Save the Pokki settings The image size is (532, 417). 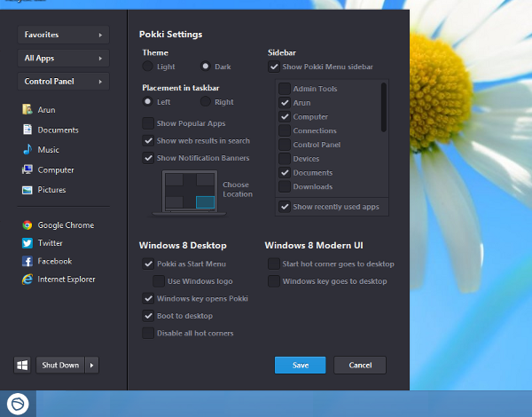point(301,365)
